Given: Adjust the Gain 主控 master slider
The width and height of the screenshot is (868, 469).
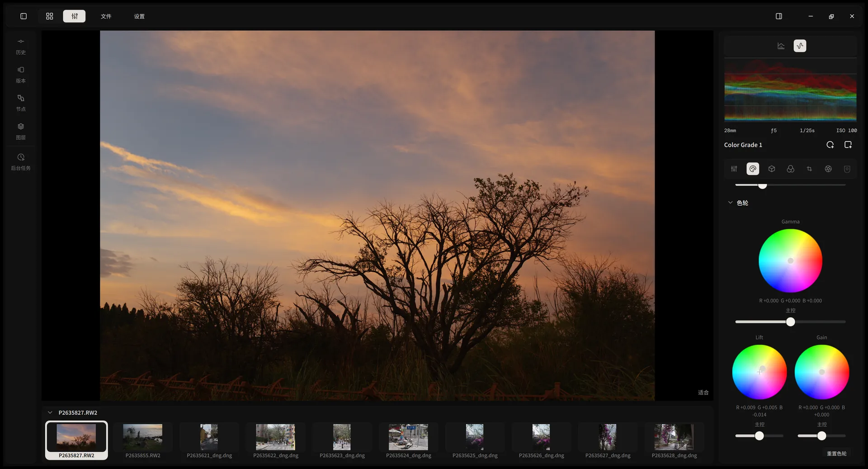Looking at the screenshot, I should 822,436.
